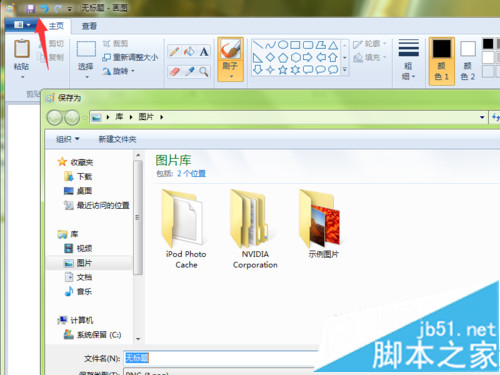Select the 颜色 1 foreground color swatch

pos(442,61)
